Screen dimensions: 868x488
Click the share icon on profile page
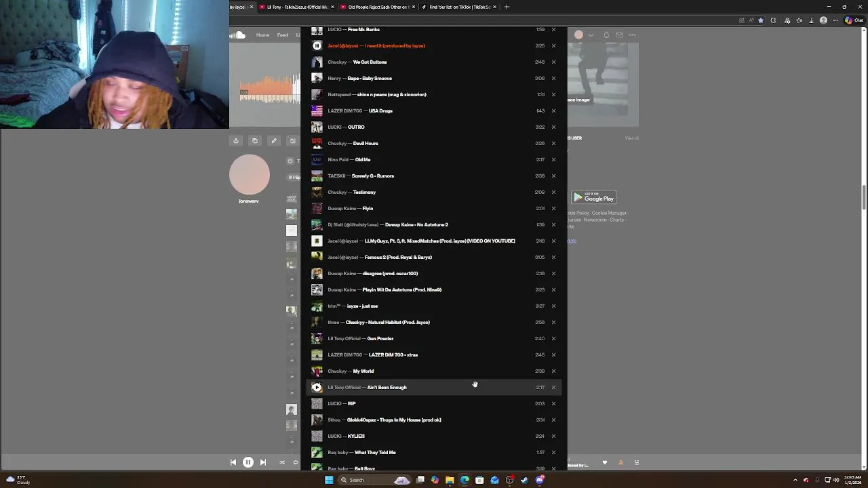(236, 141)
